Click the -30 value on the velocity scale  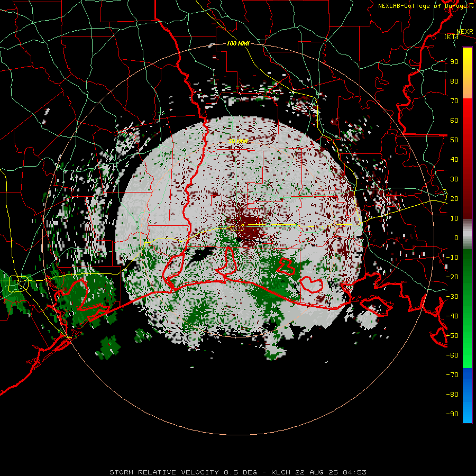[452, 297]
